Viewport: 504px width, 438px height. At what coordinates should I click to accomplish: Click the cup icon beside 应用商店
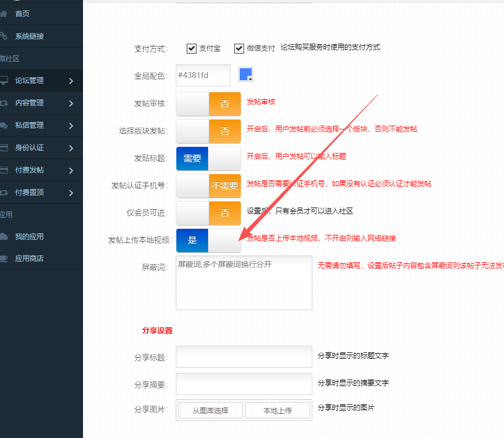(3, 258)
